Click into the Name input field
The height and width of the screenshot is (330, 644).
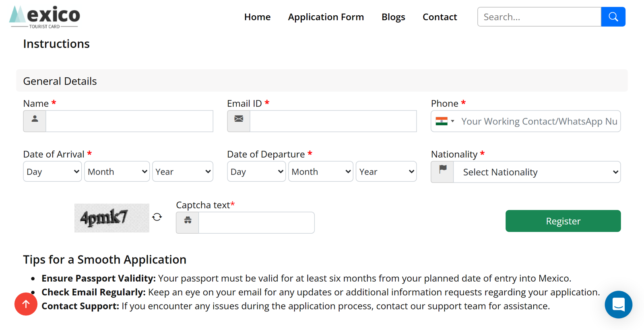129,121
